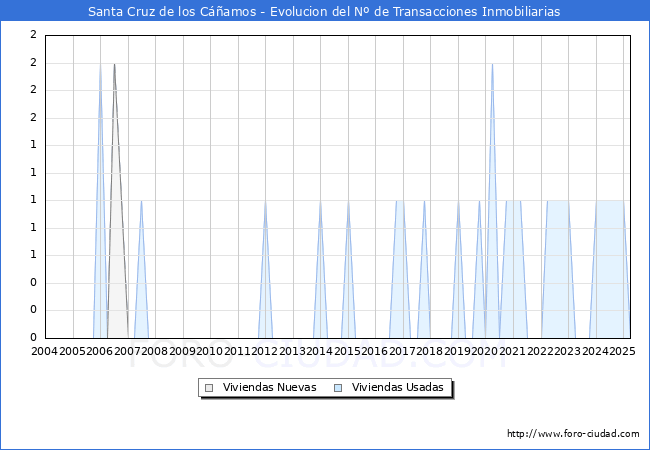Image resolution: width=650 pixels, height=450 pixels.
Task: Click the 2021 x-axis label
Action: tap(512, 351)
